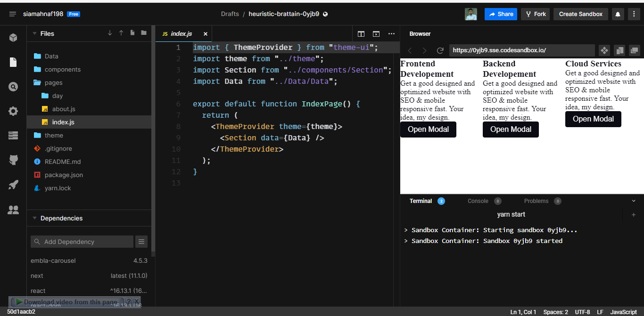Click the blue Free badge next to username
Viewport: 644px width, 316px height.
(73, 14)
